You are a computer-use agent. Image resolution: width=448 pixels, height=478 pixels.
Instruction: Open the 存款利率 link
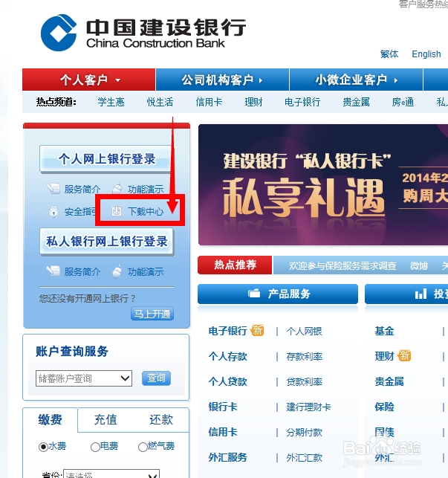(x=304, y=357)
